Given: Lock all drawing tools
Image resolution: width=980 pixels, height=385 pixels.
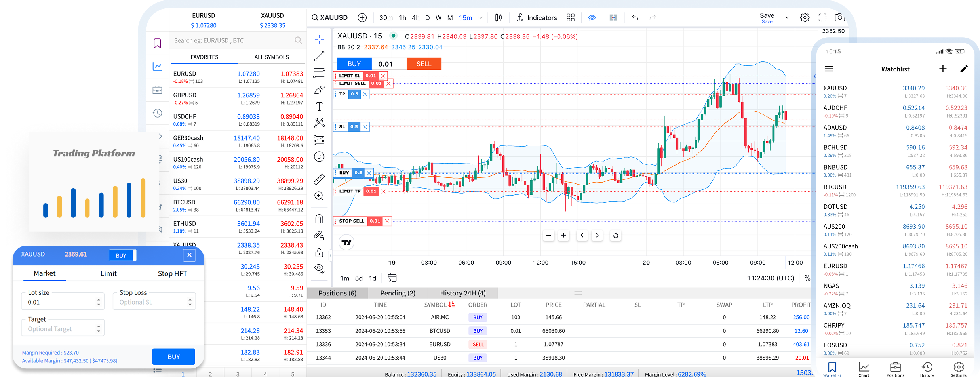Looking at the screenshot, I should pos(319,253).
